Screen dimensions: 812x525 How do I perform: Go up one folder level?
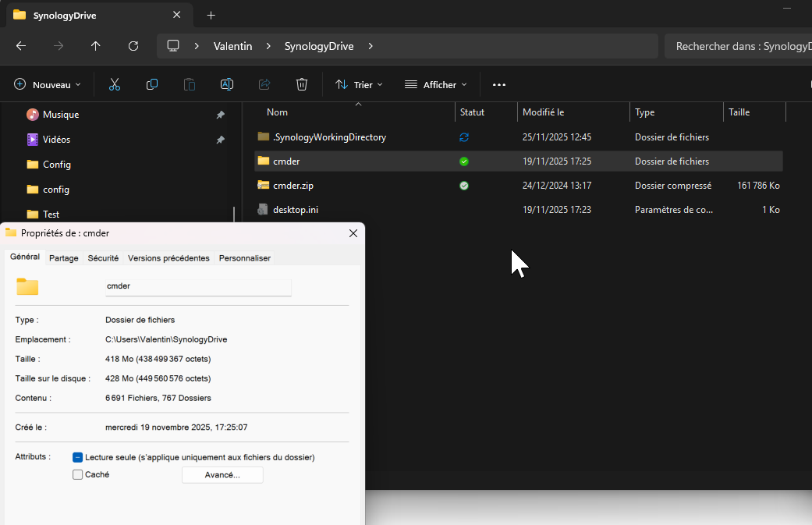(x=96, y=46)
